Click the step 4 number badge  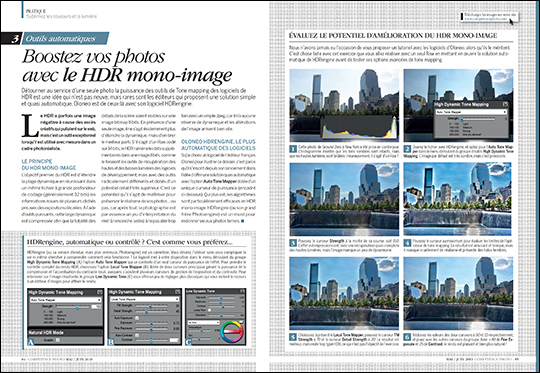tap(407, 243)
